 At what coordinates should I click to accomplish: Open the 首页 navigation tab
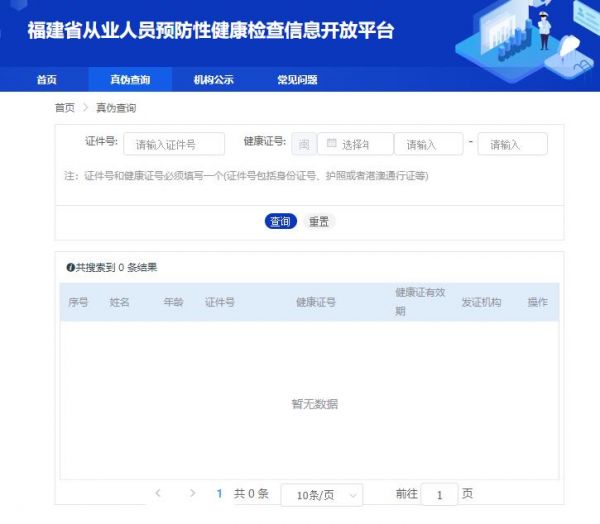[47, 80]
